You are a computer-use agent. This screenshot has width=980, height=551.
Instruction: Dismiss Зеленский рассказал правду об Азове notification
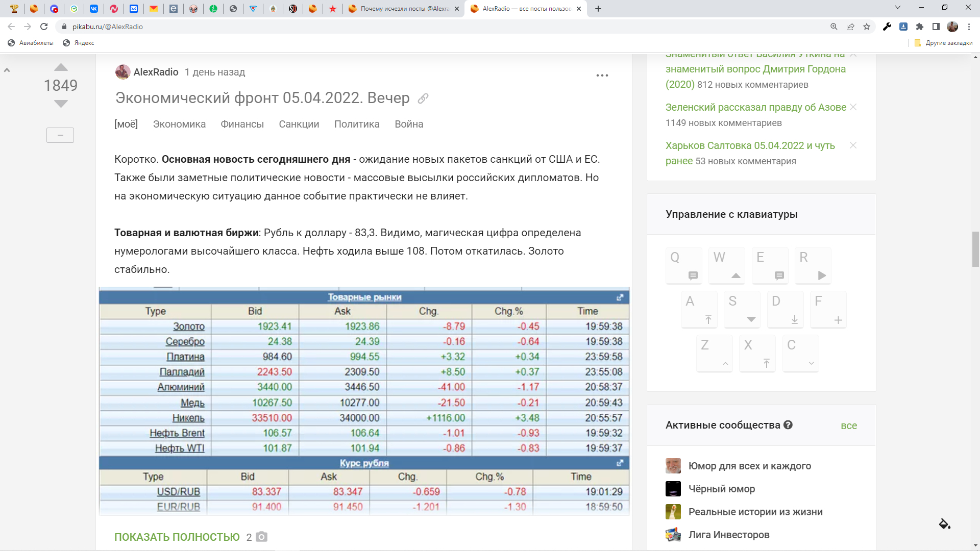pyautogui.click(x=853, y=107)
